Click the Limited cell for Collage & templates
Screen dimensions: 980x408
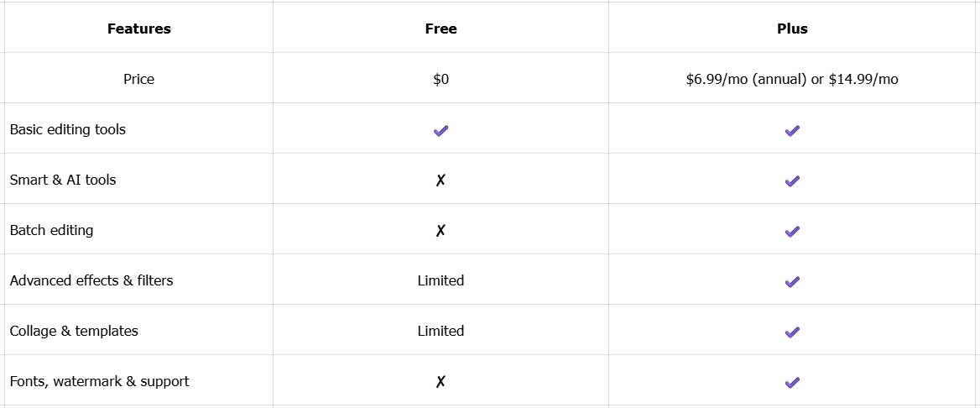tap(440, 331)
